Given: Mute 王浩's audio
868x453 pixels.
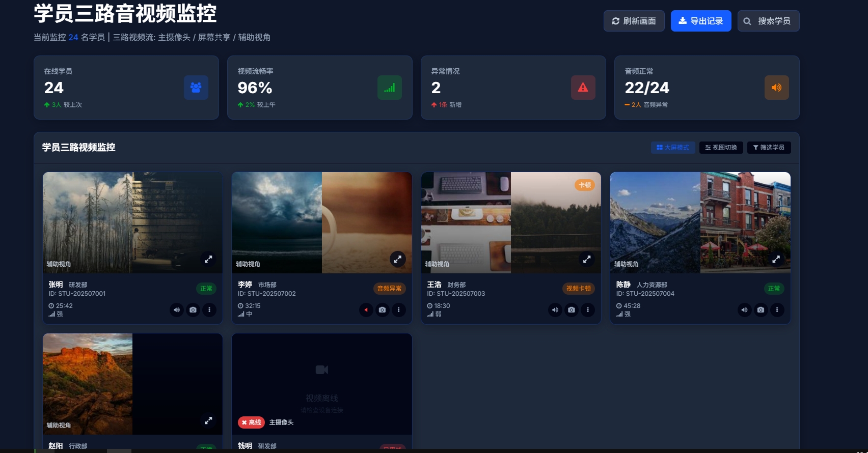Looking at the screenshot, I should [555, 309].
